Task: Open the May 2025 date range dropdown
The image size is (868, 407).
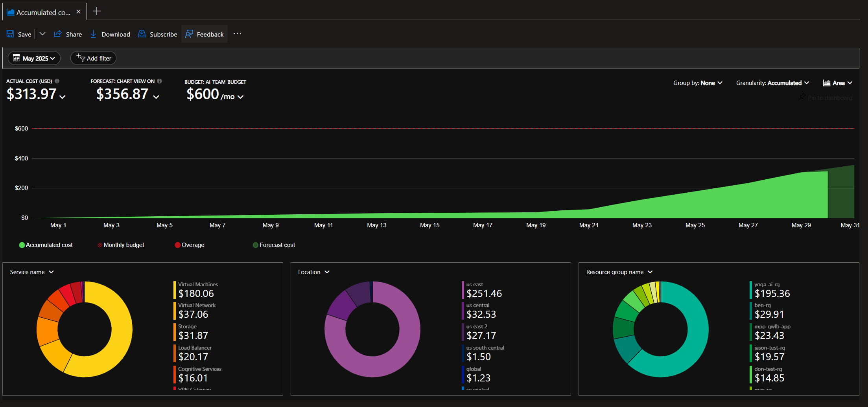Action: (34, 58)
